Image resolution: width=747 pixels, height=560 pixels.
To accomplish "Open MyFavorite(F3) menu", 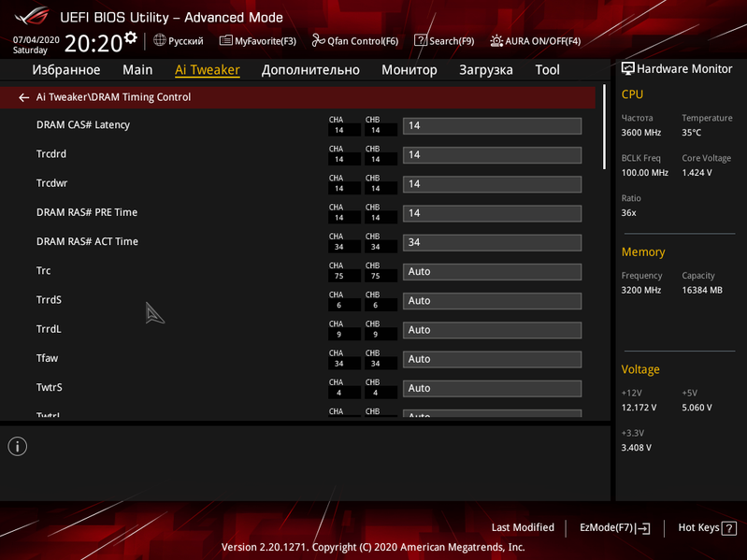I will click(x=258, y=41).
